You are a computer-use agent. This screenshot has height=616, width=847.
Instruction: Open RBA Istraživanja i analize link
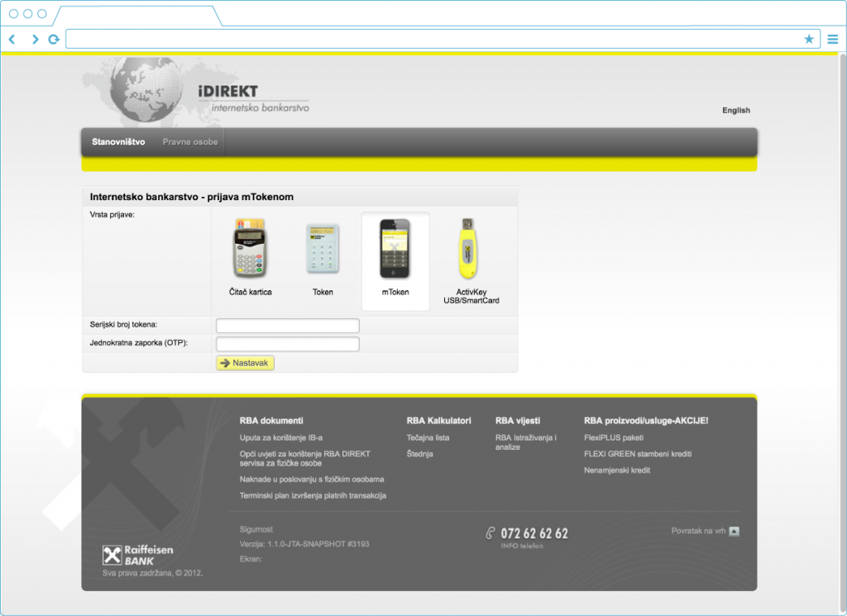click(525, 442)
